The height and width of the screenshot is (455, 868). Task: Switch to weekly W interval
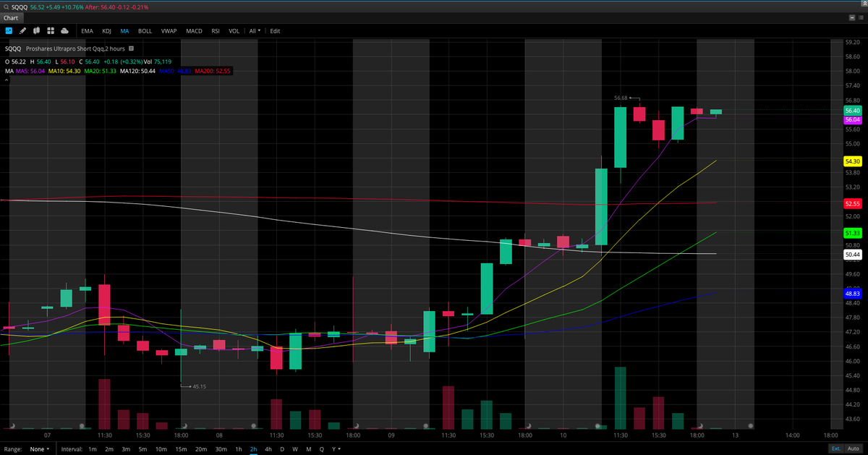(x=295, y=449)
